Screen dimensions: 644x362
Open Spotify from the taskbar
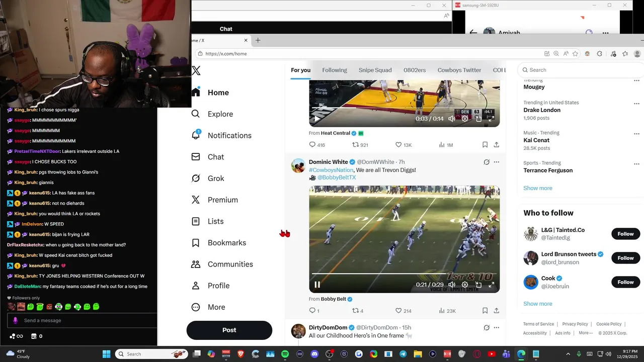285,354
